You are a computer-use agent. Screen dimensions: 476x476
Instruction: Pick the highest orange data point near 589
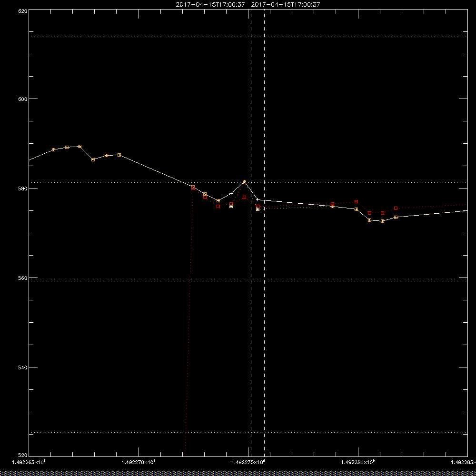[79, 146]
